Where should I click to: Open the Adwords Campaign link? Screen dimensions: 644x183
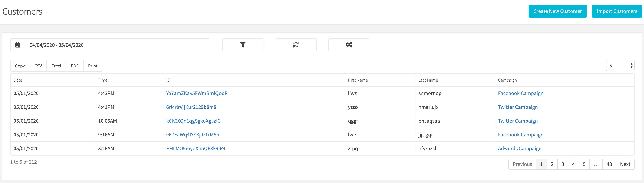(x=519, y=149)
